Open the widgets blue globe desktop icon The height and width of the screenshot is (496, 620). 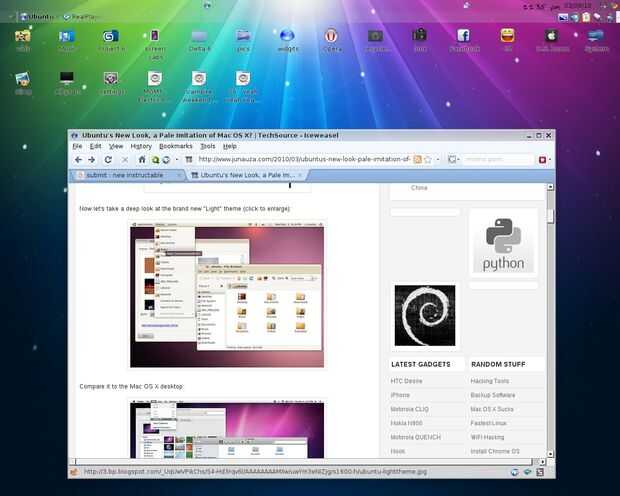(x=287, y=36)
